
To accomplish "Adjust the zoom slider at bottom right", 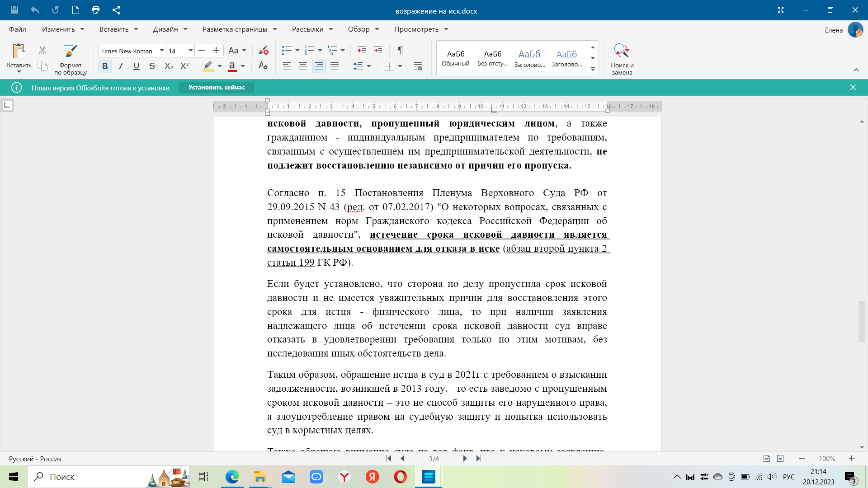I will coord(826,459).
